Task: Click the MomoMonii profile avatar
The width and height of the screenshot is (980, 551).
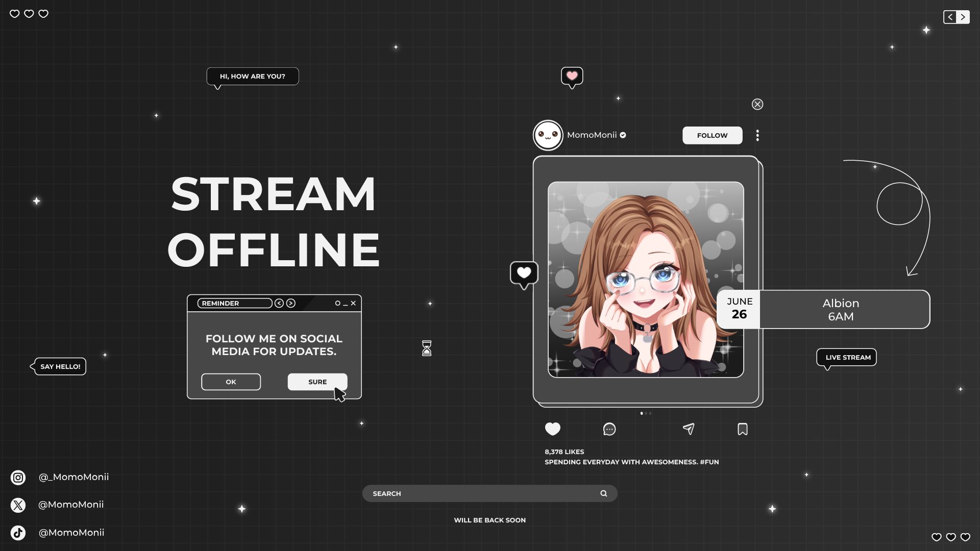Action: 548,135
